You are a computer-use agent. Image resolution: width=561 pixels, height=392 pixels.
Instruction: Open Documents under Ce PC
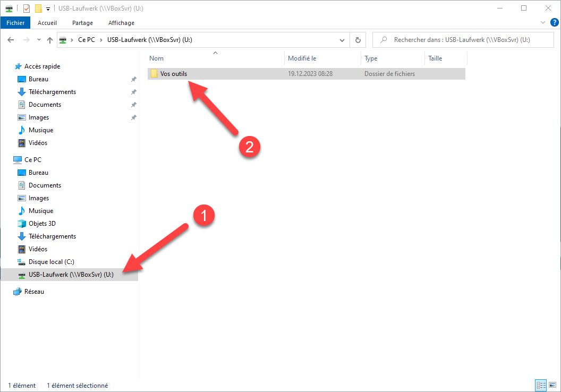[x=45, y=185]
